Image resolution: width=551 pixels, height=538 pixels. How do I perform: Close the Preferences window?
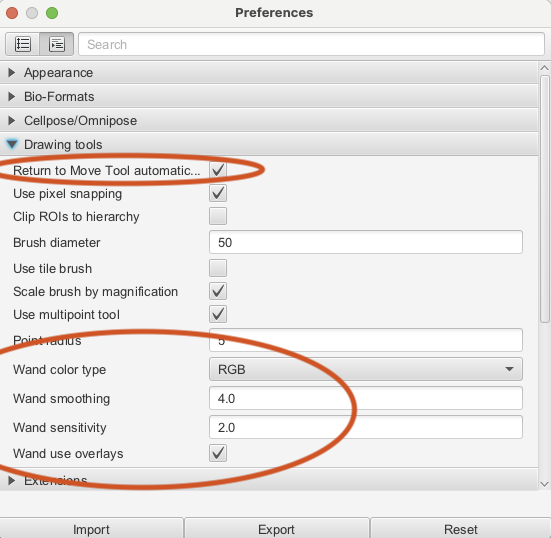pyautogui.click(x=12, y=13)
